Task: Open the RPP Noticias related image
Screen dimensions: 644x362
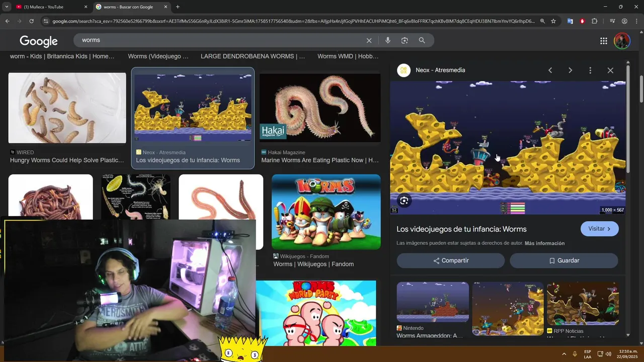Action: [583, 304]
